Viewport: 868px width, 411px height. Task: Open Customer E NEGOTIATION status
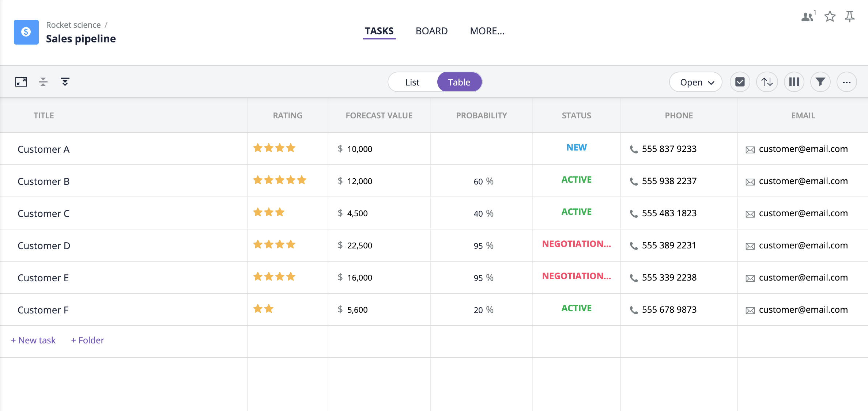pos(577,276)
